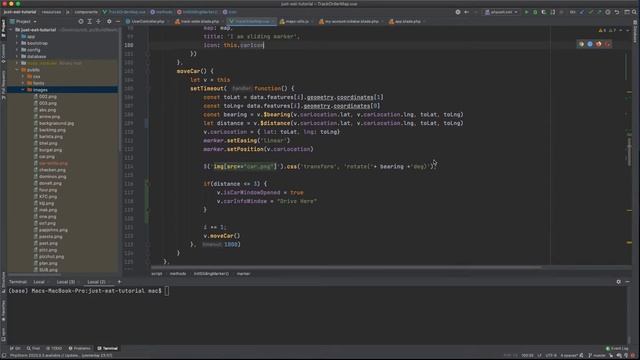
Task: Click the collapse-all icon in Project panel
Action: pos(99,21)
